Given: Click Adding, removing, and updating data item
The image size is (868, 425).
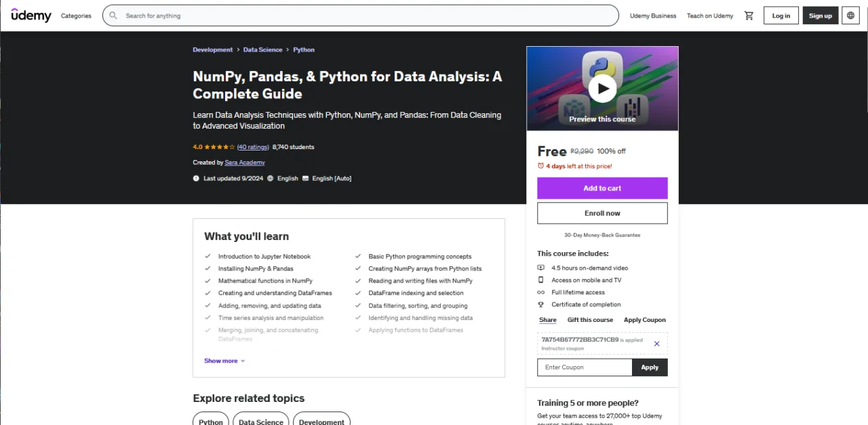Looking at the screenshot, I should [x=270, y=306].
